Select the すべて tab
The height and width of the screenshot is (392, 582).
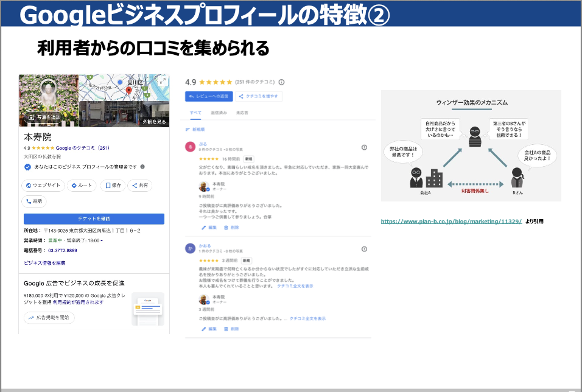pyautogui.click(x=195, y=113)
